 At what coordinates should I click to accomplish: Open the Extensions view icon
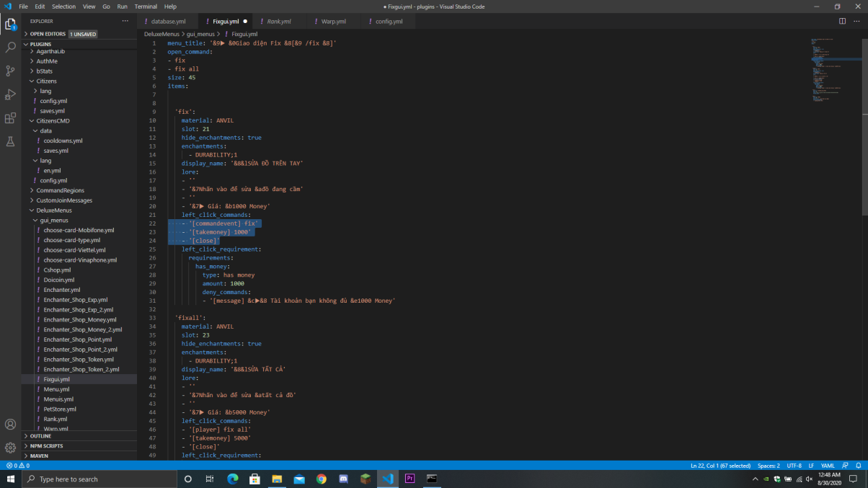(x=10, y=118)
